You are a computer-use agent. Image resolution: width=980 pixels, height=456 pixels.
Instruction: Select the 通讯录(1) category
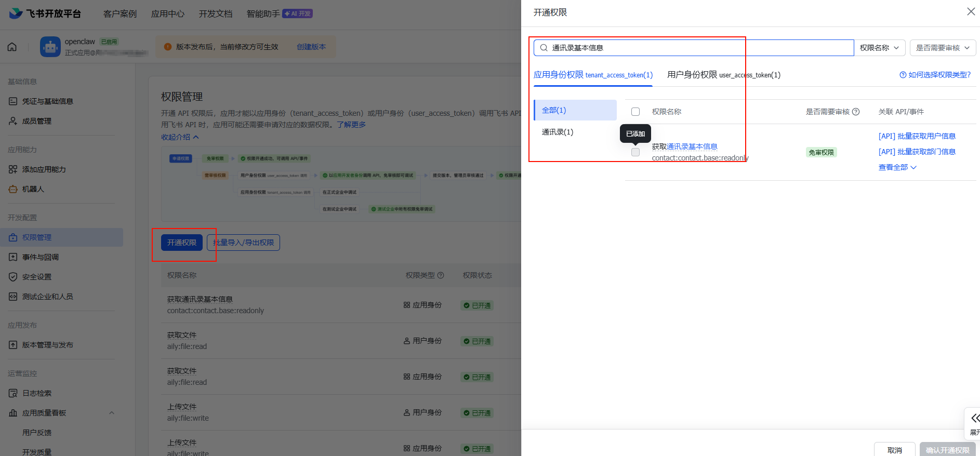[x=558, y=132]
